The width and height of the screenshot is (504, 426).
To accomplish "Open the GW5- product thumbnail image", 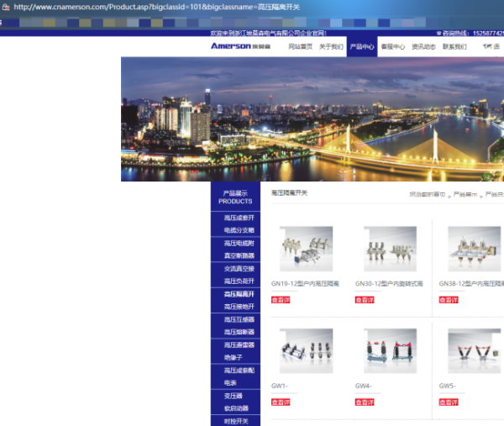I will click(474, 350).
